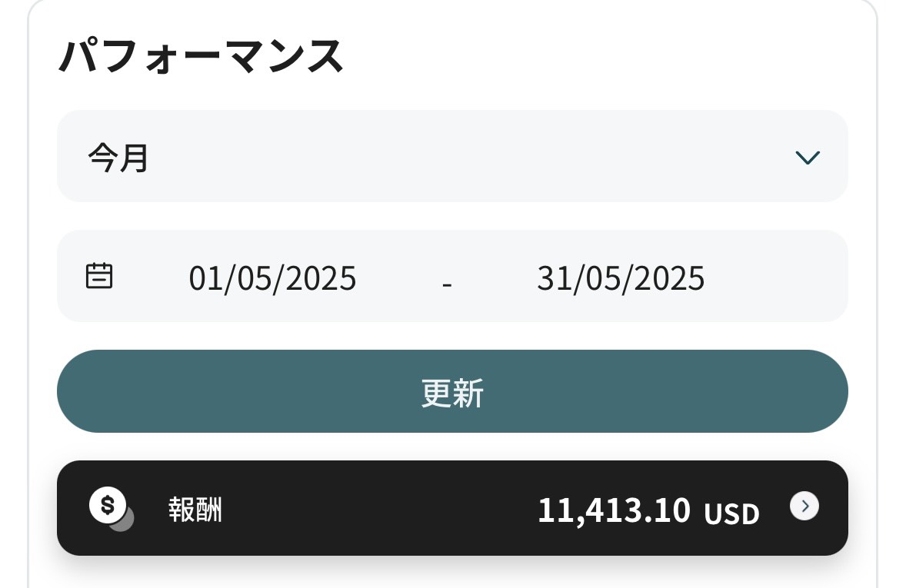Click the year 2025 in the start date
The image size is (906, 588).
click(x=322, y=277)
